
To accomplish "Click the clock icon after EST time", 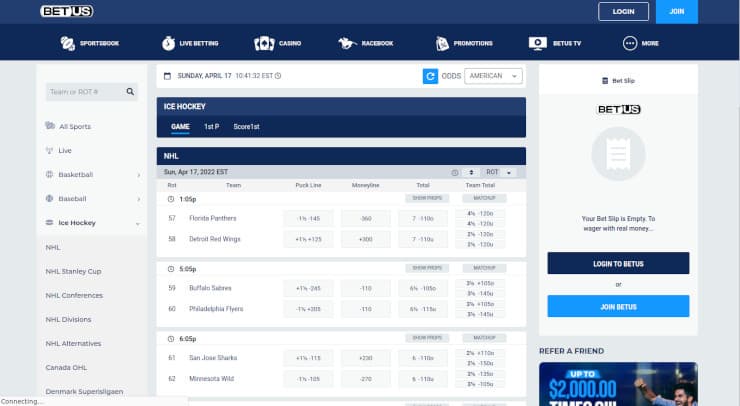I will click(x=278, y=76).
